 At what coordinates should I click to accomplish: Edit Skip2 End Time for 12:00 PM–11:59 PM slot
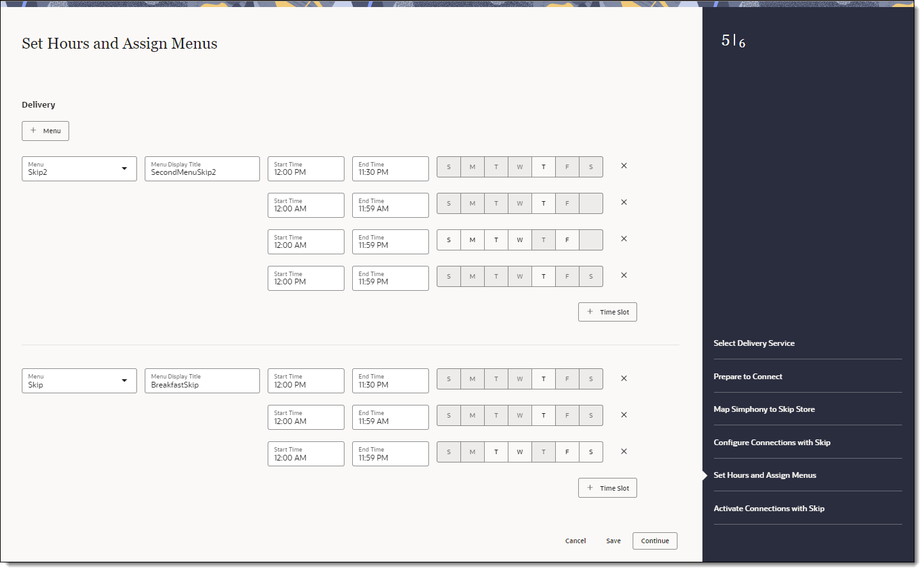[391, 279]
